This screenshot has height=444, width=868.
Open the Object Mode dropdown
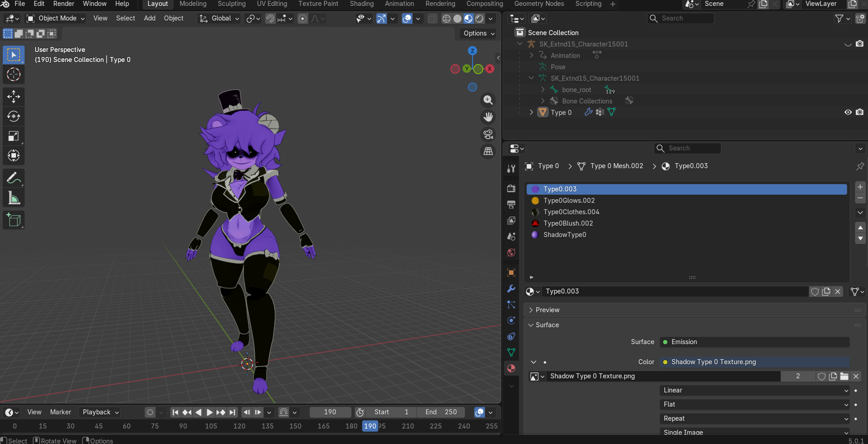tap(56, 18)
